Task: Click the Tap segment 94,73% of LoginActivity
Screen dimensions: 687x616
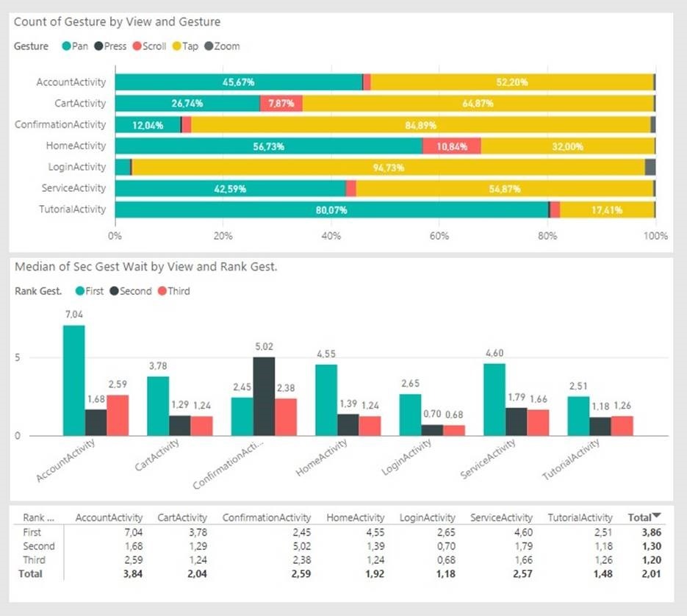Action: (x=388, y=167)
